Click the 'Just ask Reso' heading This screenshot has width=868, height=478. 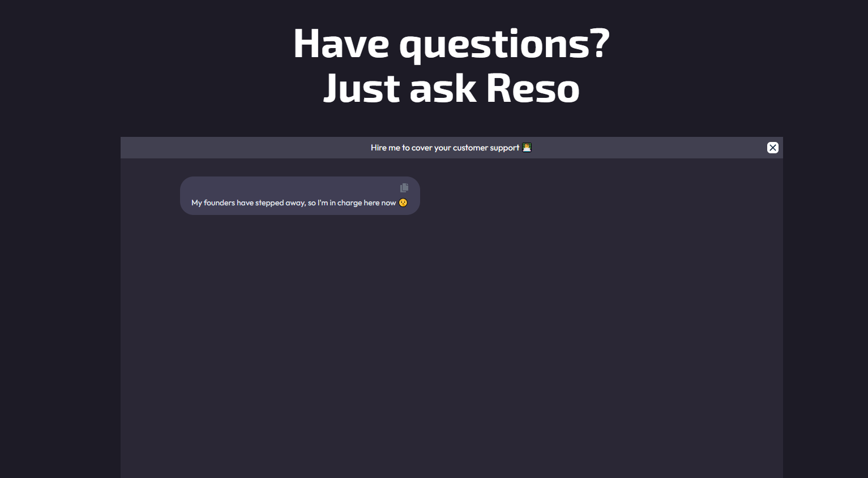click(x=451, y=89)
